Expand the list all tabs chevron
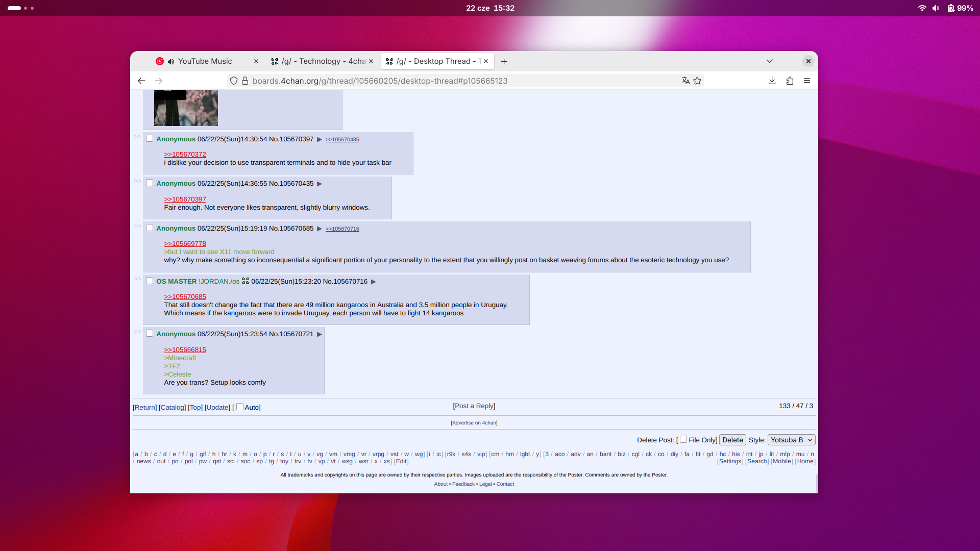Viewport: 980px width, 551px height. click(769, 61)
